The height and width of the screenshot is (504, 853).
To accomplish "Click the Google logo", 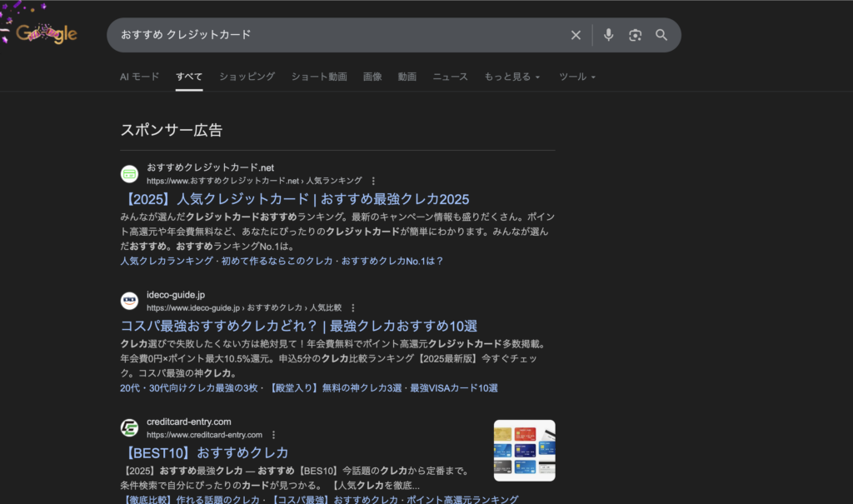I will (x=46, y=33).
